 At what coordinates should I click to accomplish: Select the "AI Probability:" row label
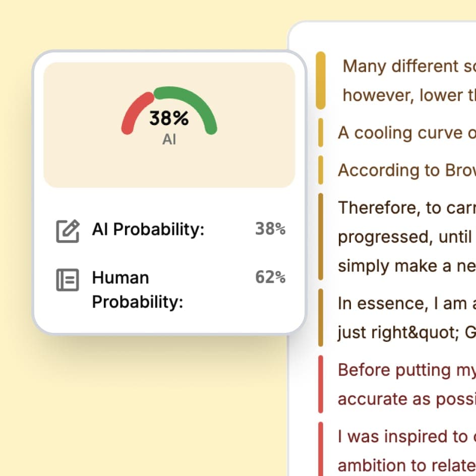tap(147, 229)
